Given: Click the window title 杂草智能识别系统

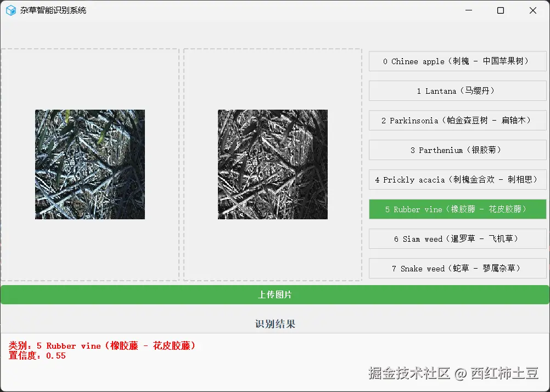Looking at the screenshot, I should (53, 10).
